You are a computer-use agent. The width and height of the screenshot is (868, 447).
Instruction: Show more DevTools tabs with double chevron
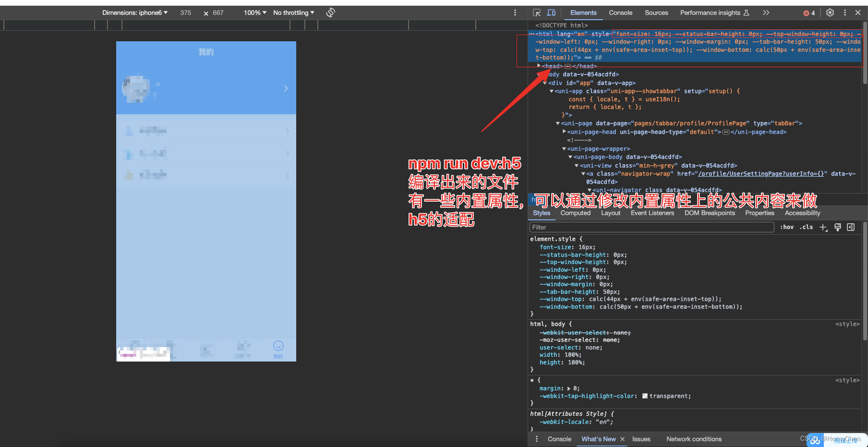766,13
